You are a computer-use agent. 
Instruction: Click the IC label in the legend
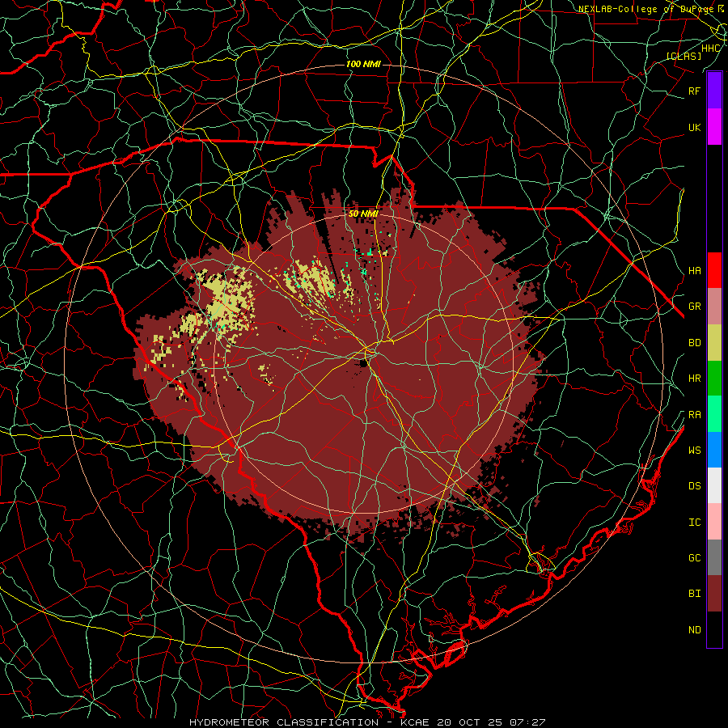695,523
